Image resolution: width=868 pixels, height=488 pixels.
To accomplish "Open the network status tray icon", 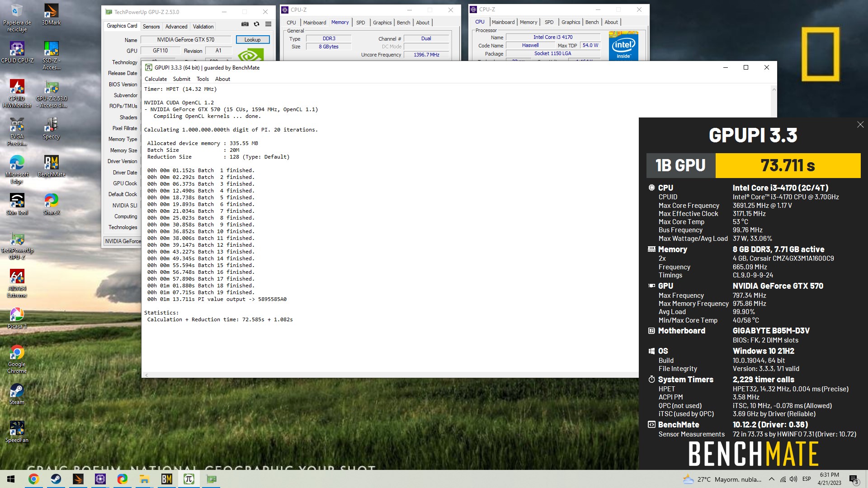I will click(x=783, y=479).
